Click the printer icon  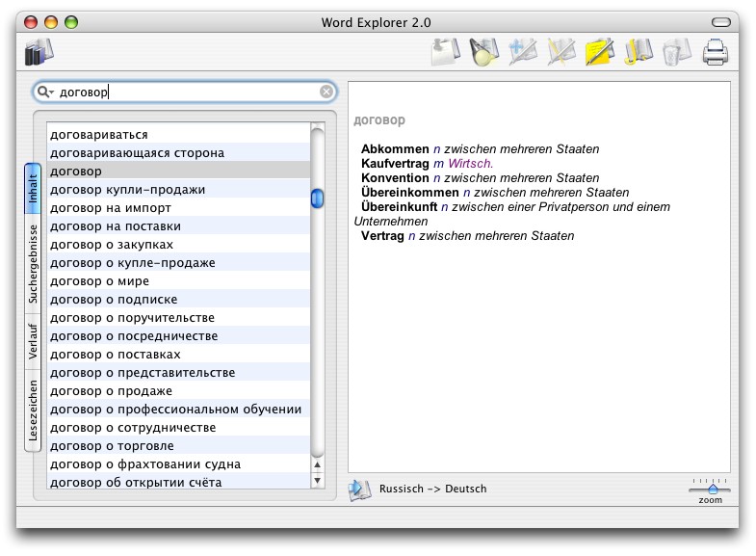[716, 52]
